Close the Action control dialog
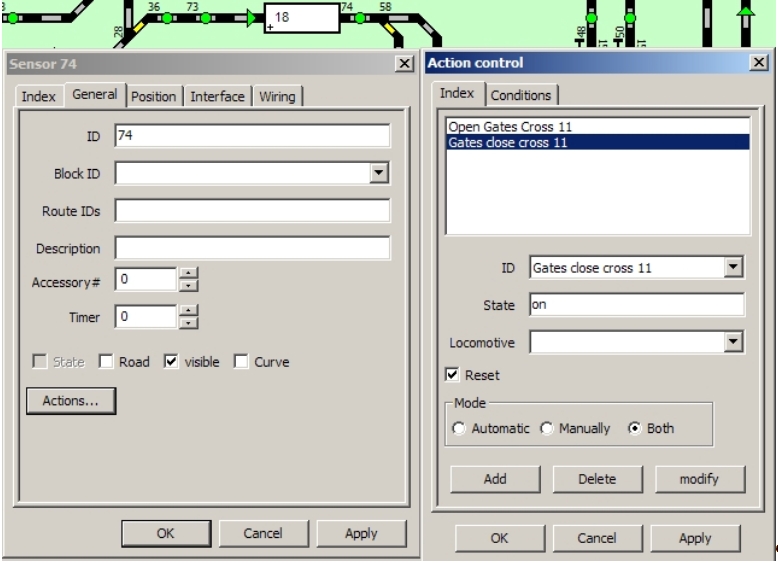Image resolution: width=778 pixels, height=564 pixels. (x=759, y=63)
